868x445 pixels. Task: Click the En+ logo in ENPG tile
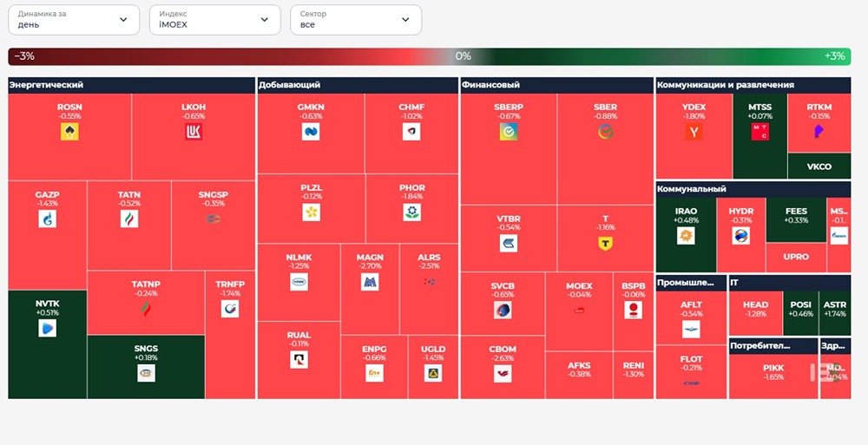(x=375, y=373)
